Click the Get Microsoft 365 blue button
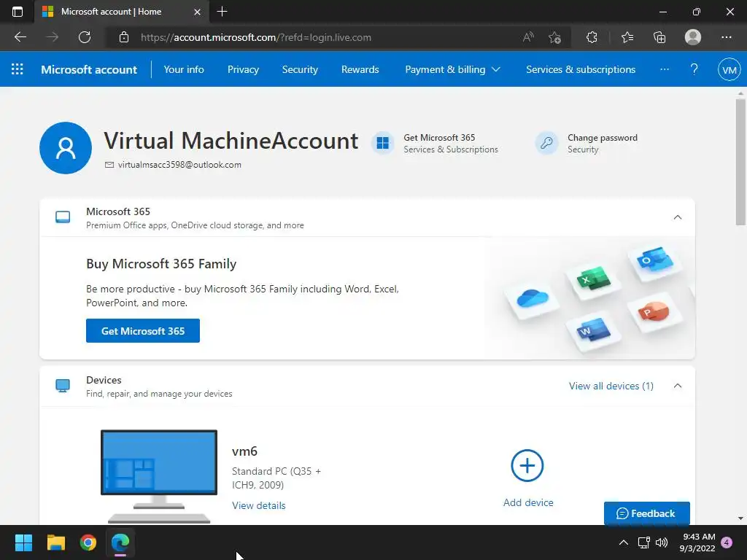The width and height of the screenshot is (747, 560). click(x=143, y=330)
